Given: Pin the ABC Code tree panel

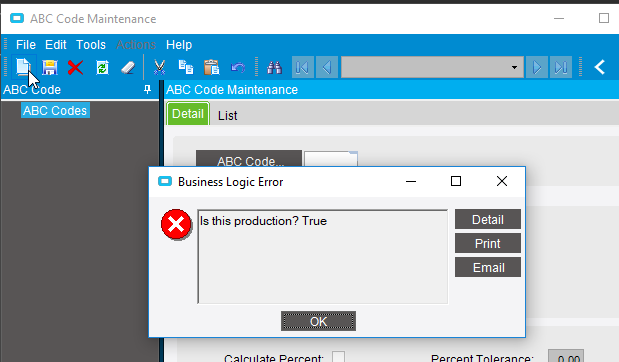Looking at the screenshot, I should tap(147, 90).
